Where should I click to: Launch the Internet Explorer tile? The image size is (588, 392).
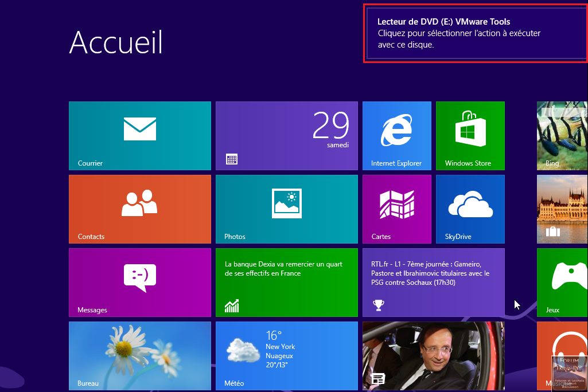tap(397, 136)
